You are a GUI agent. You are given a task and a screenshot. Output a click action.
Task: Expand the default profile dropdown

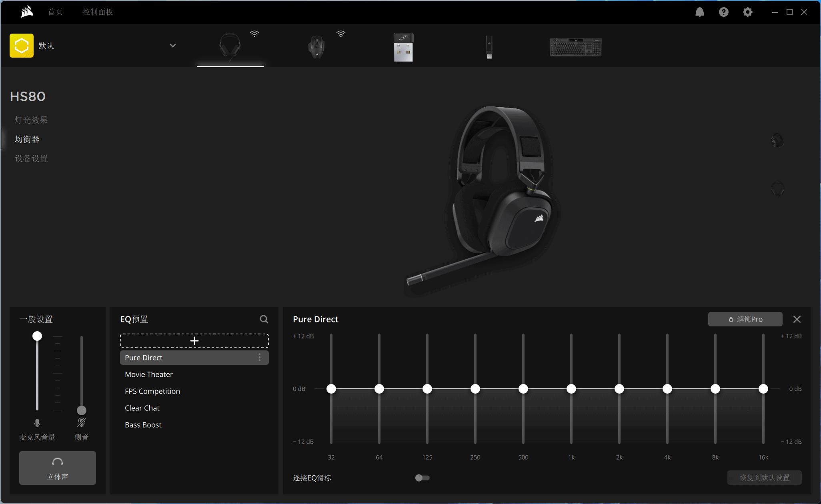point(173,46)
